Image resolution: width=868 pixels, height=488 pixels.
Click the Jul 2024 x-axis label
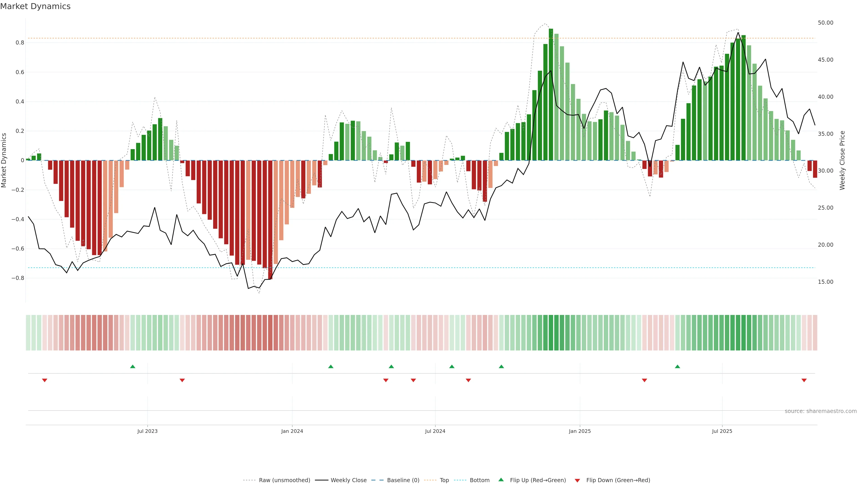click(x=435, y=431)
